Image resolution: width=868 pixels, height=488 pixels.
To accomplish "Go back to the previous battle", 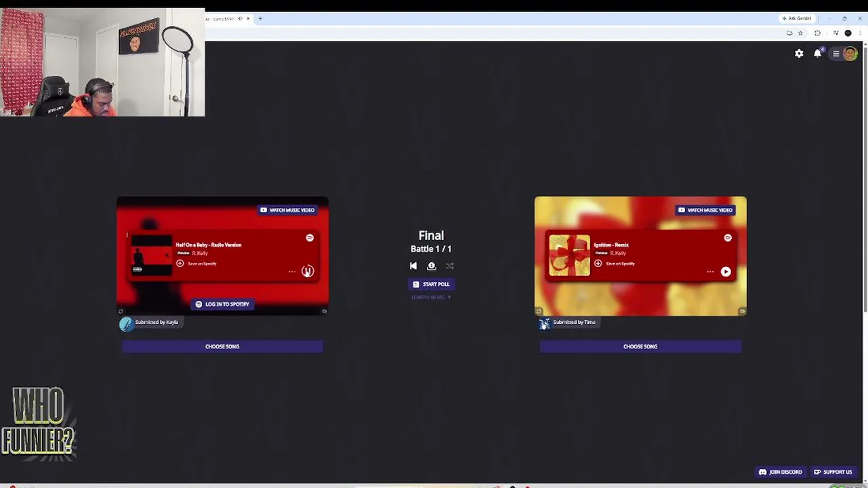I will 413,266.
